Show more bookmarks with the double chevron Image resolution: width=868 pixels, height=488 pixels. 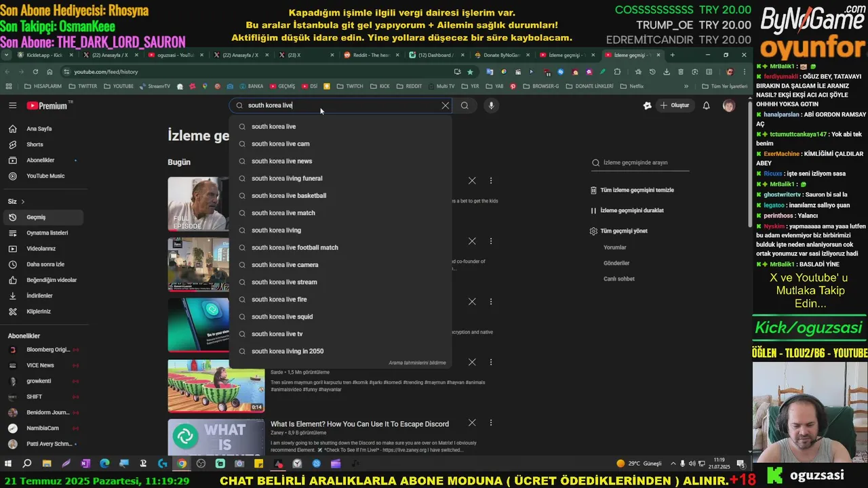click(686, 86)
